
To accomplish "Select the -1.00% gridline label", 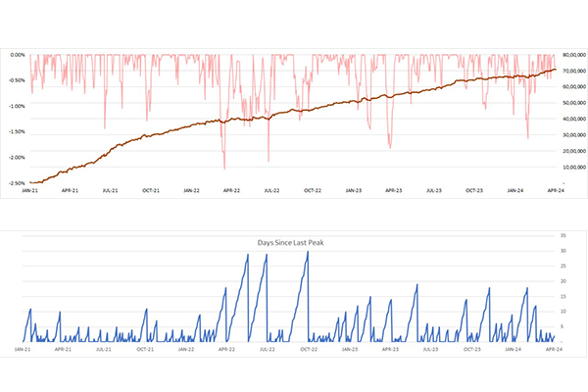I will pos(16,106).
